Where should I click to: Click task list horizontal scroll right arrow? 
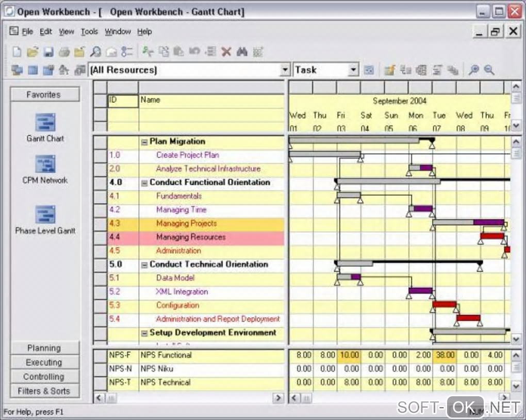278,398
